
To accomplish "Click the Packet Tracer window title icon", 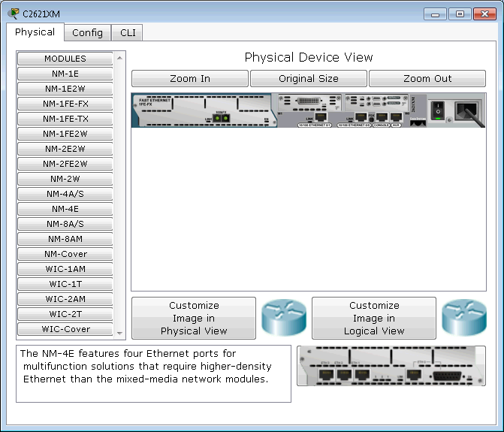I will coord(14,14).
